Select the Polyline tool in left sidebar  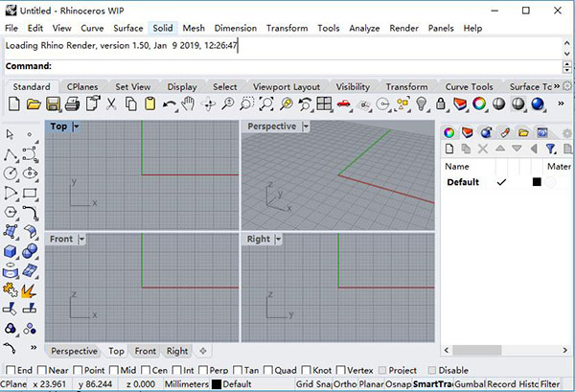[x=11, y=154]
